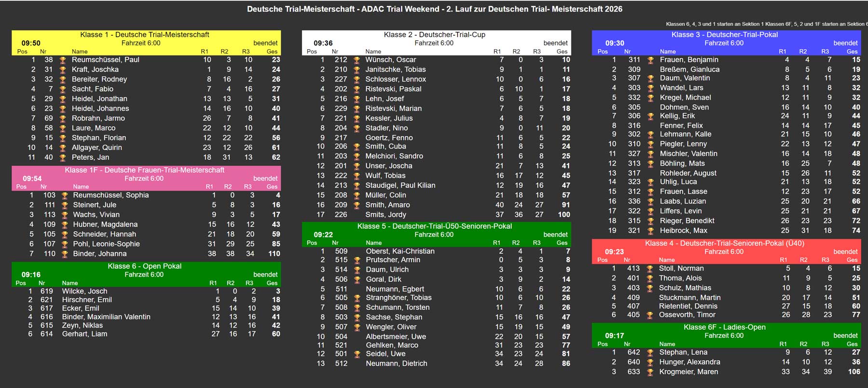Image resolution: width=868 pixels, height=388 pixels.
Task: Click the Ges column header in Klasse 2
Action: pos(562,52)
